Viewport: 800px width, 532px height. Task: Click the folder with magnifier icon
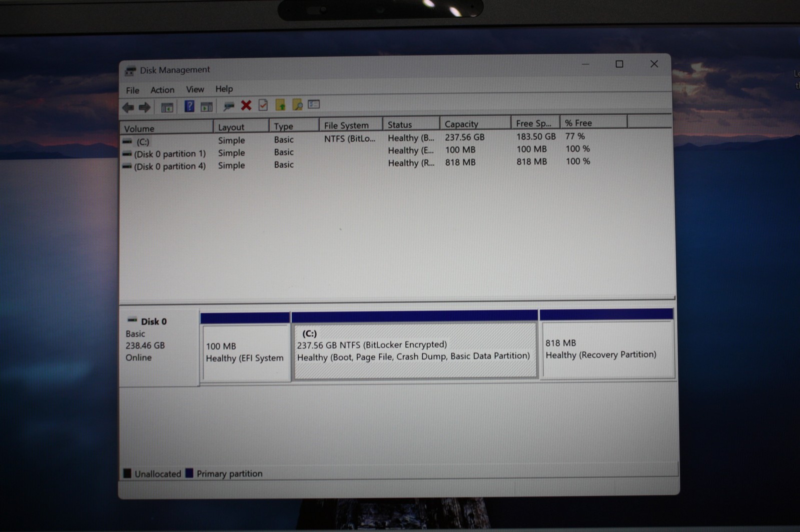tap(297, 104)
